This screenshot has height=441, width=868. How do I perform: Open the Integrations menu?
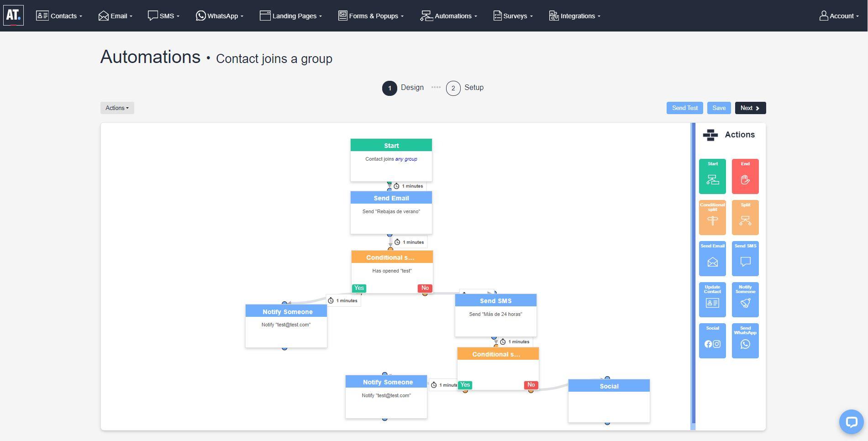[574, 16]
